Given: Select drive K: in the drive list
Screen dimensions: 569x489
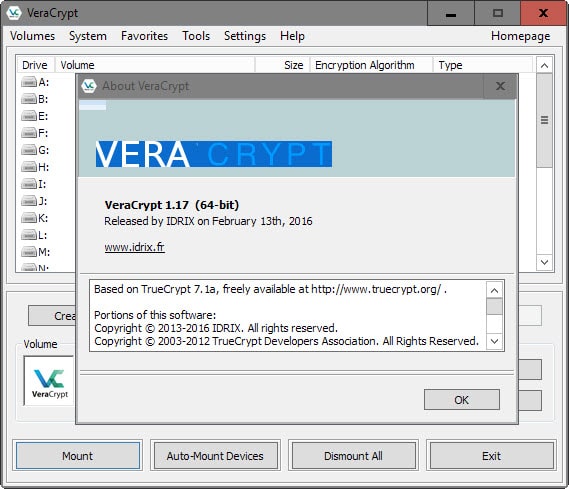Looking at the screenshot, I should point(35,218).
